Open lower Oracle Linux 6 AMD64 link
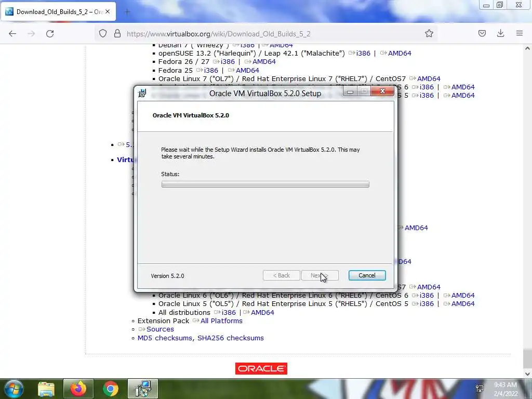Viewport: 532px width, 399px height. 463,296
